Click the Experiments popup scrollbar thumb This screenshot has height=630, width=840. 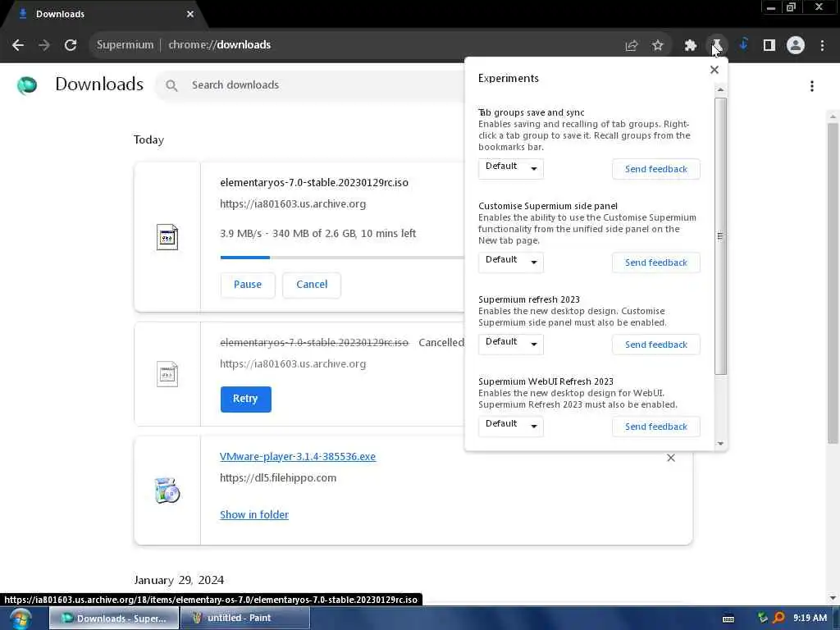pyautogui.click(x=720, y=235)
